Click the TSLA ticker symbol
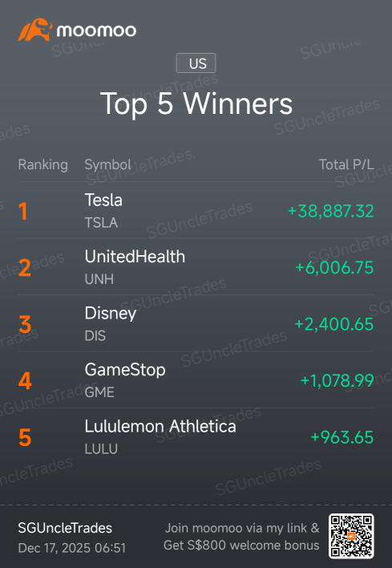 point(101,223)
